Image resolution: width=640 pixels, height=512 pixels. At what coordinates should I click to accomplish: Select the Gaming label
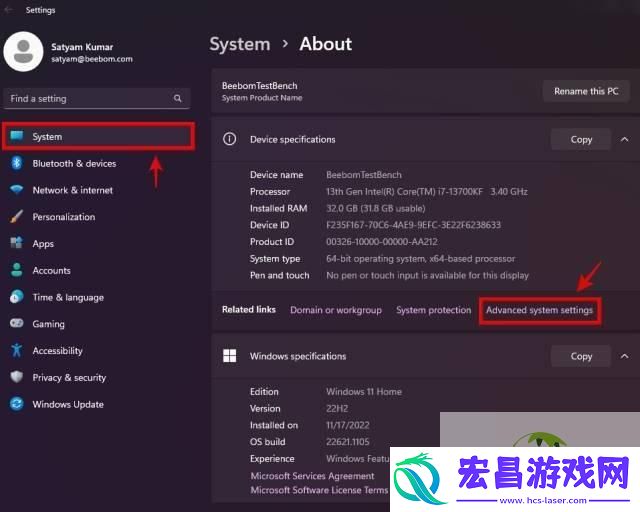pyautogui.click(x=49, y=325)
